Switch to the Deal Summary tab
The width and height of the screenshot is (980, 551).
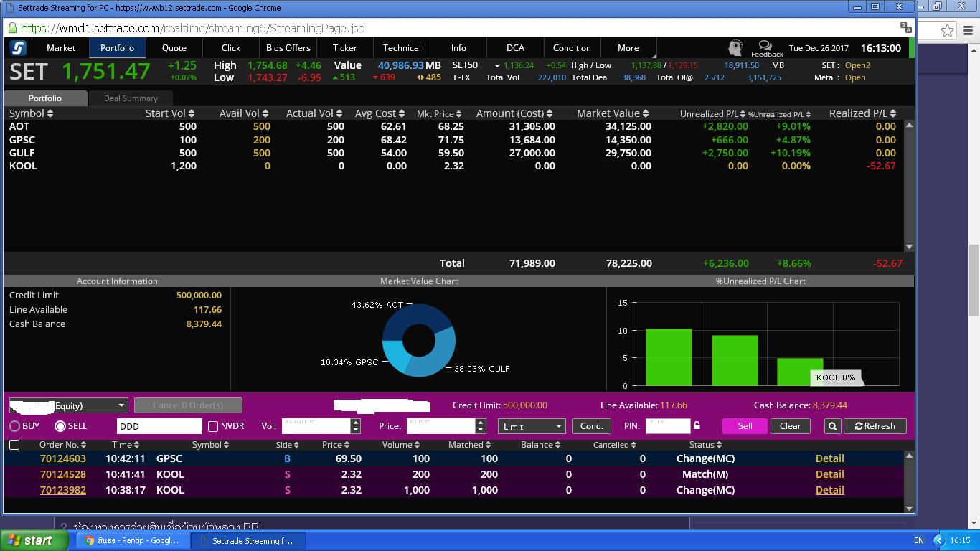[x=131, y=98]
